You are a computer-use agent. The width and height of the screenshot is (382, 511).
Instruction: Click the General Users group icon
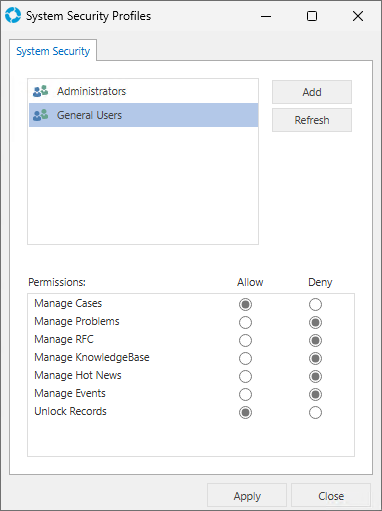click(41, 115)
